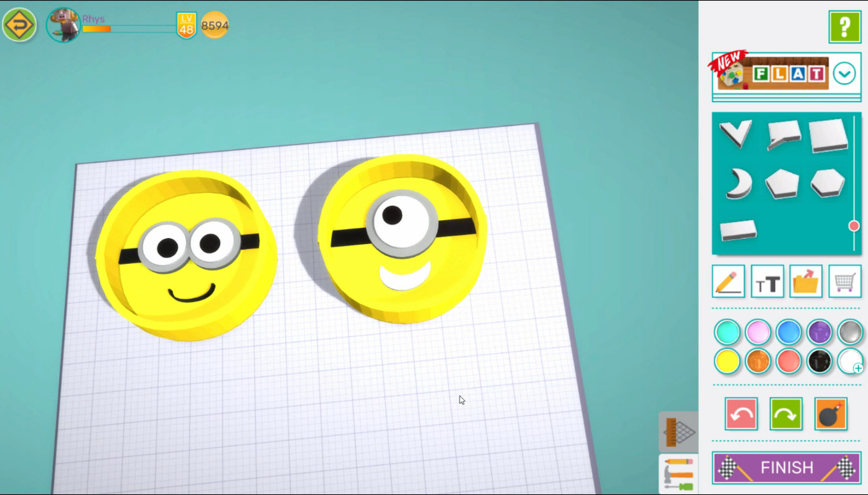Expand the FLAT shapes category dropdown
The image size is (868, 495).
[844, 74]
